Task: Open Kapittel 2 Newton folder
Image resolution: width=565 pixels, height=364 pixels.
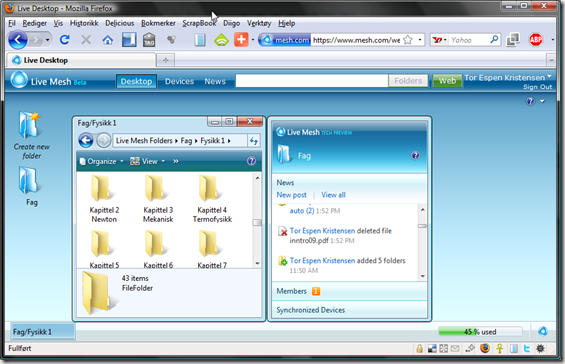Action: click(x=104, y=199)
